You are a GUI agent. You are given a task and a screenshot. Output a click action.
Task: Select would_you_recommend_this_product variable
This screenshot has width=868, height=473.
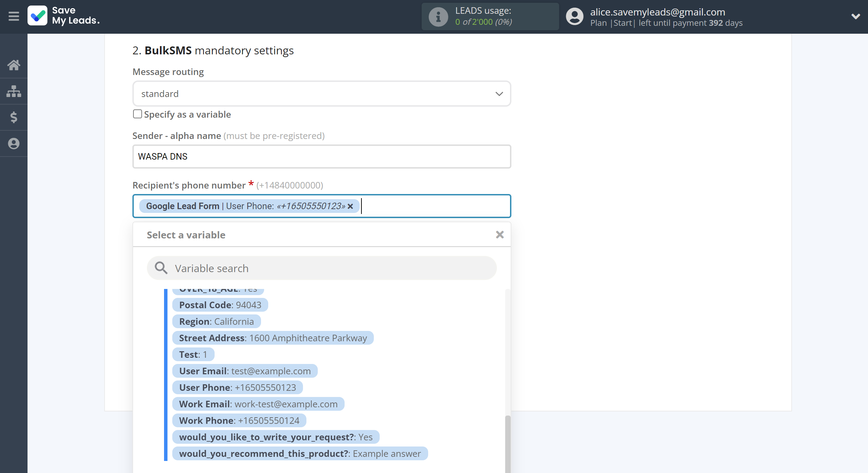coord(300,454)
